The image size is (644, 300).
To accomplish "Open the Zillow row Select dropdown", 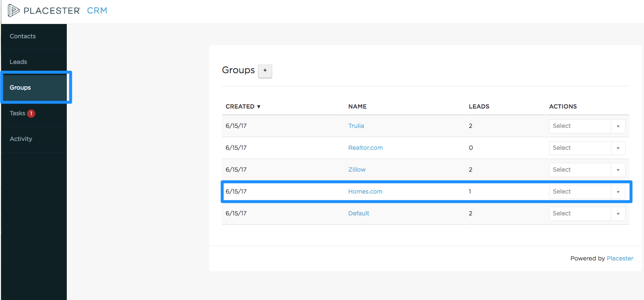I will [587, 170].
